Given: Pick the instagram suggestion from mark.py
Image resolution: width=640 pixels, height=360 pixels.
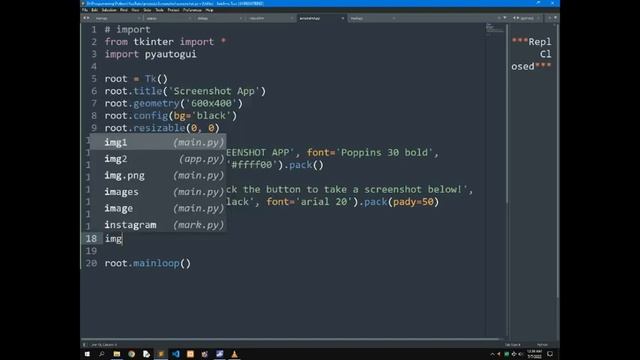Looking at the screenshot, I should coord(158,224).
